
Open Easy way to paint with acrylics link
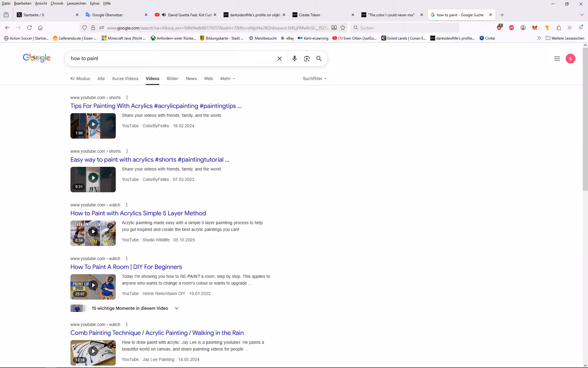[150, 159]
